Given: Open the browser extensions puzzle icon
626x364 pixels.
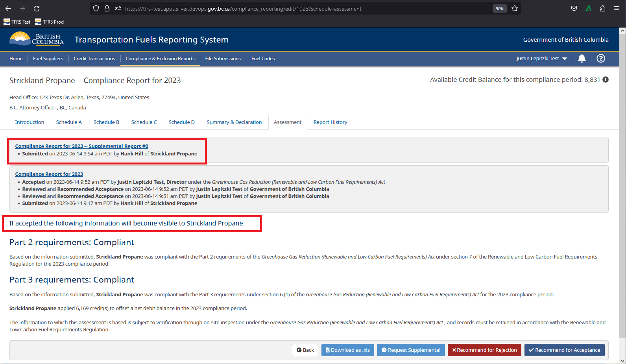Looking at the screenshot, I should 602,8.
